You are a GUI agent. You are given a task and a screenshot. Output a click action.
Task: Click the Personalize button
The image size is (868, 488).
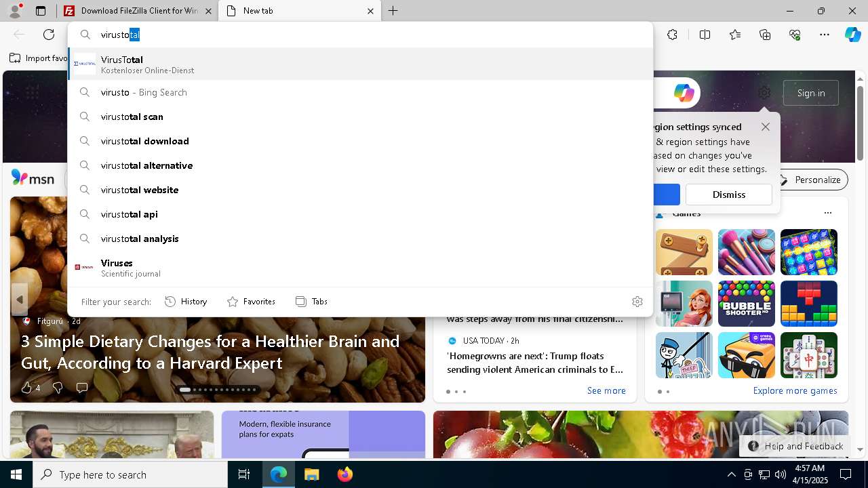(x=810, y=180)
